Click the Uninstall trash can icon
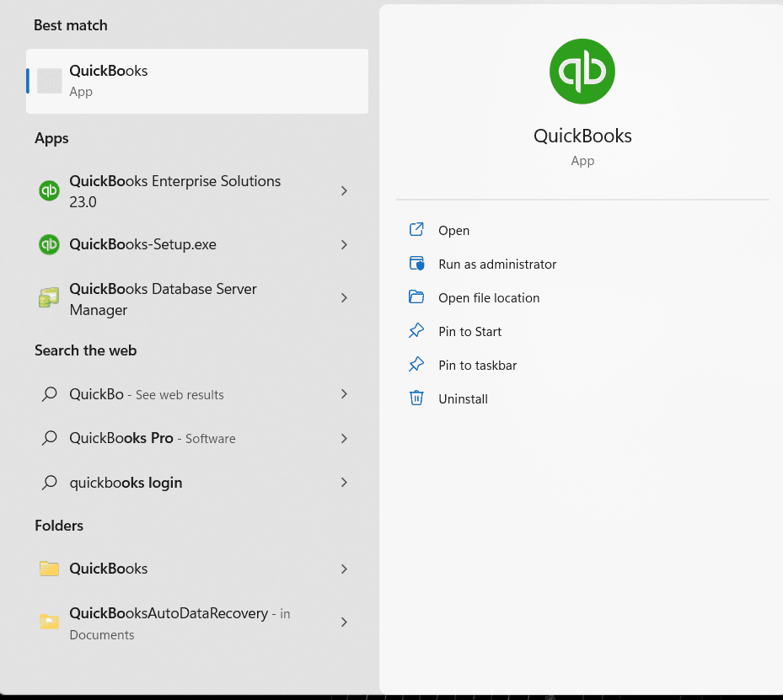 click(x=416, y=398)
